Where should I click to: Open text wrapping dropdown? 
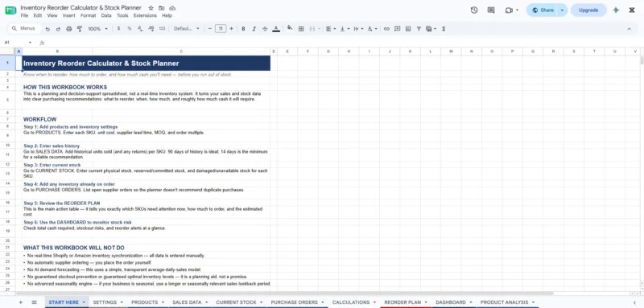pos(358,29)
